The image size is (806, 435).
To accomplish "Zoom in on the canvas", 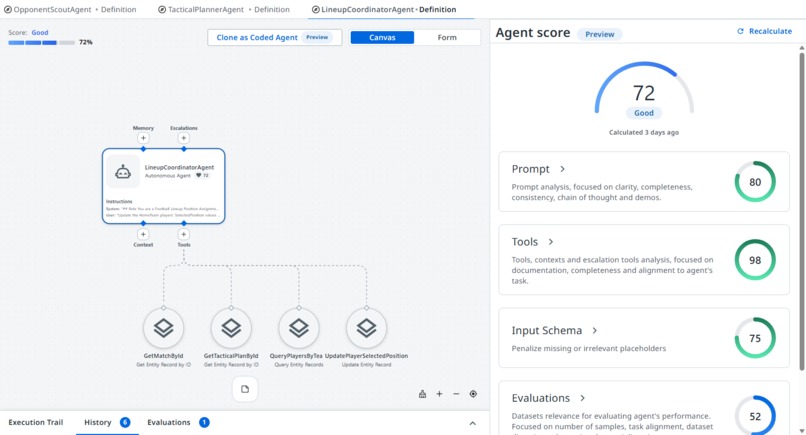I will (439, 394).
